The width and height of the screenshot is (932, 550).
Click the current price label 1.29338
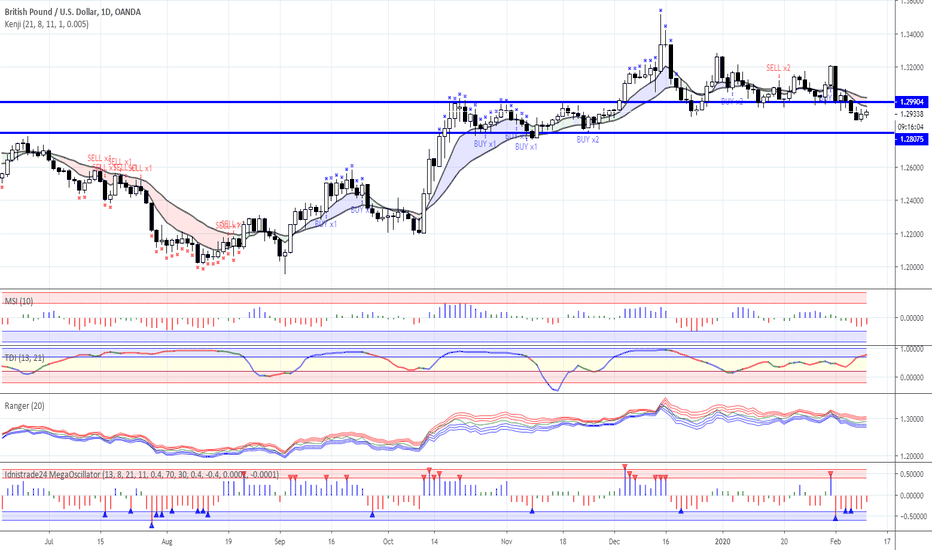coord(912,114)
